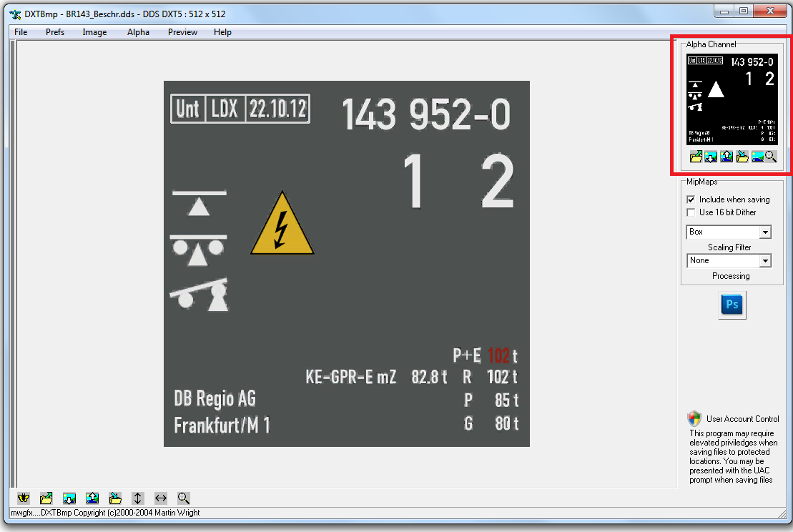This screenshot has width=793, height=532.
Task: Click the folder with green arrow icon in the bottom toolbar
Action: [46, 498]
